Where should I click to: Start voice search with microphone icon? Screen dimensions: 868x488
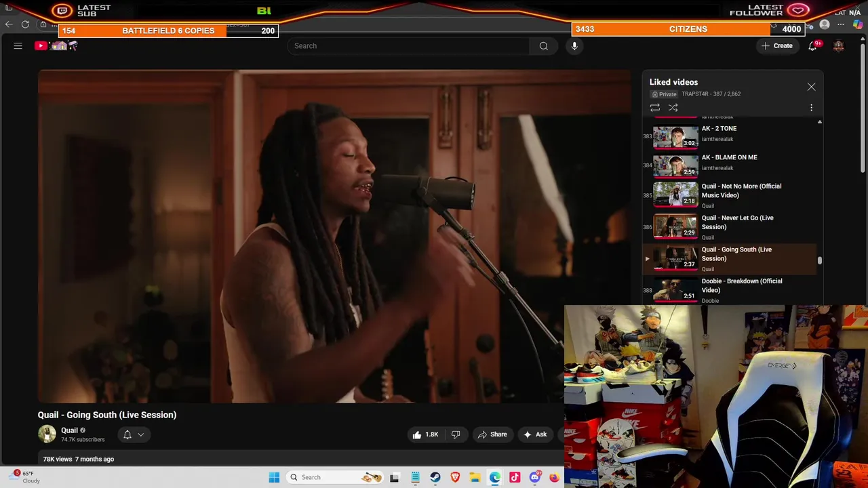tap(574, 46)
